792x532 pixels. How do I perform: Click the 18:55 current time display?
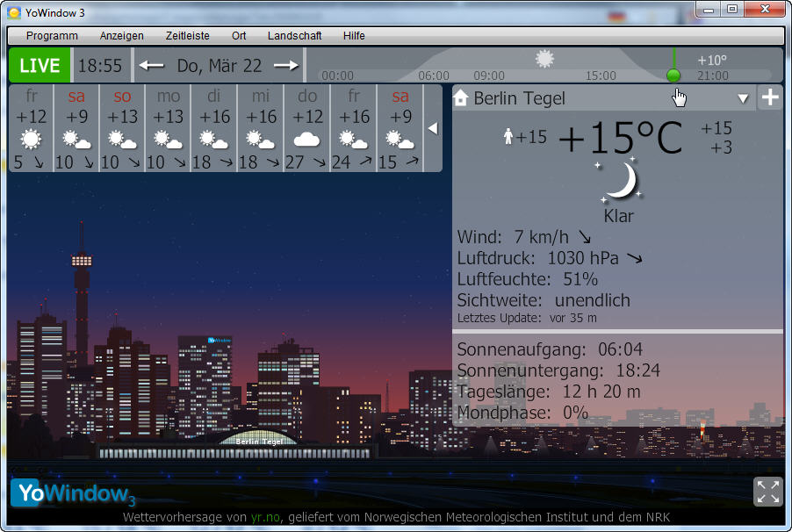[x=100, y=66]
